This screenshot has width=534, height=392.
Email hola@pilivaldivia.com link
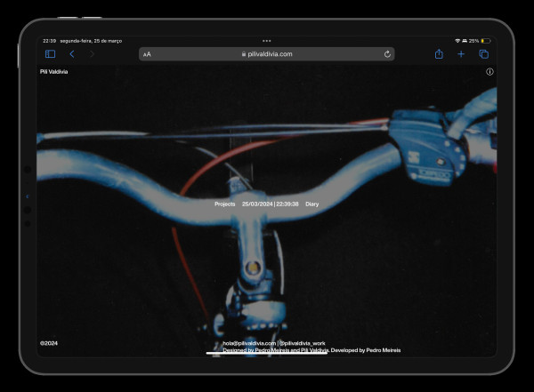[x=249, y=343]
